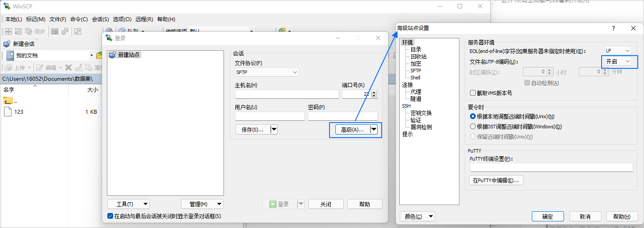Image resolution: width=644 pixels, height=228 pixels.
Task: Open the terminal console toolbar icon
Action: [x=55, y=31]
